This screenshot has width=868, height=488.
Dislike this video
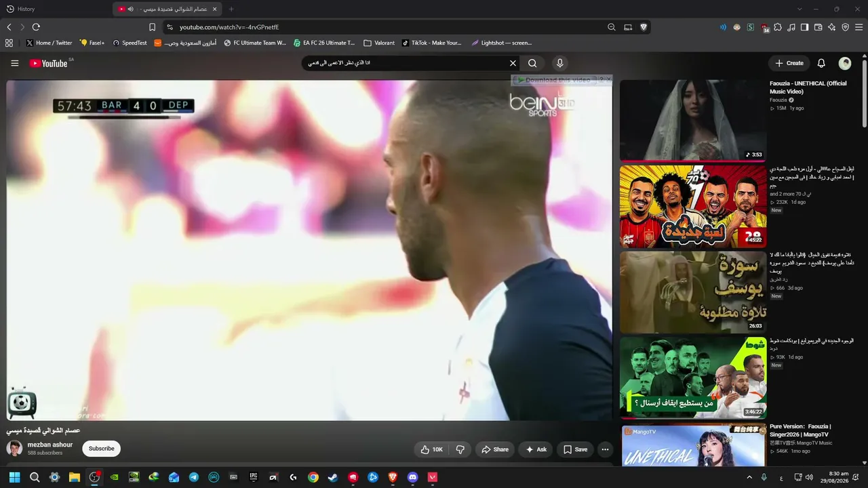point(460,449)
